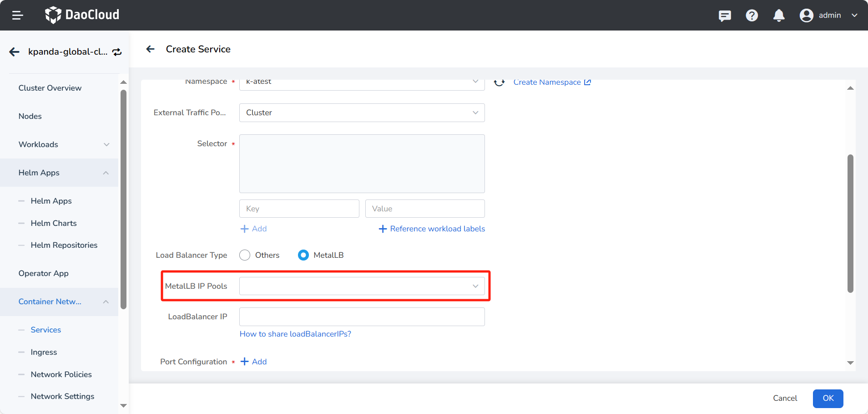868x414 pixels.
Task: Click the admin avatar icon
Action: pos(806,15)
